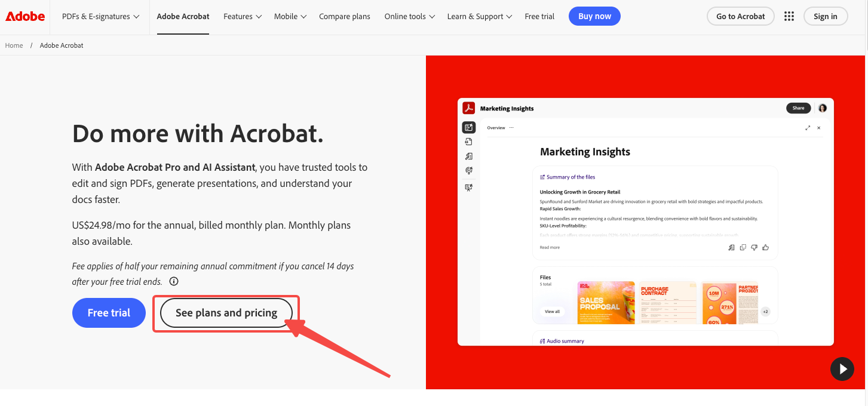Viewport: 868px width, 406px height.
Task: Click the blue Free trial hero button
Action: pyautogui.click(x=109, y=313)
